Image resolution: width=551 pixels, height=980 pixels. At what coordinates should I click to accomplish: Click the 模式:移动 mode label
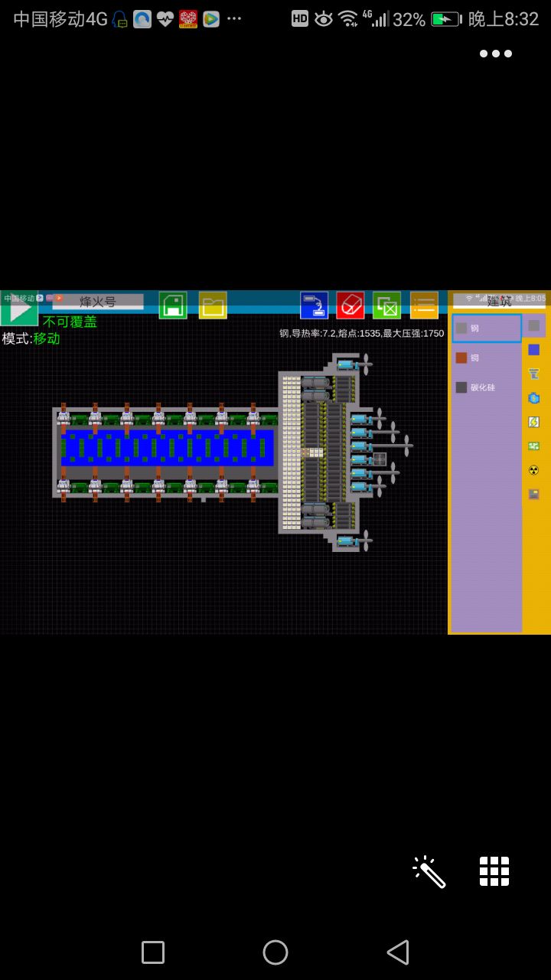pos(31,338)
